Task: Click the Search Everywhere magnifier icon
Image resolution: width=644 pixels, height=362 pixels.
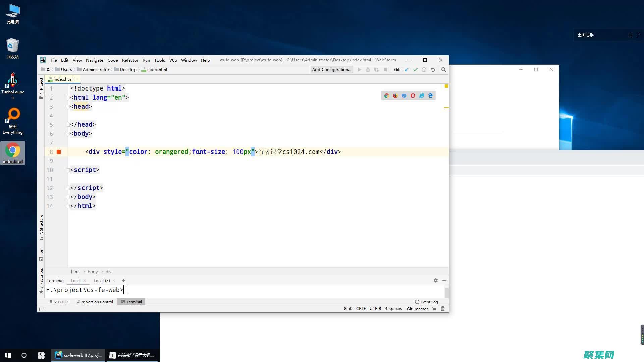Action: pos(444,70)
